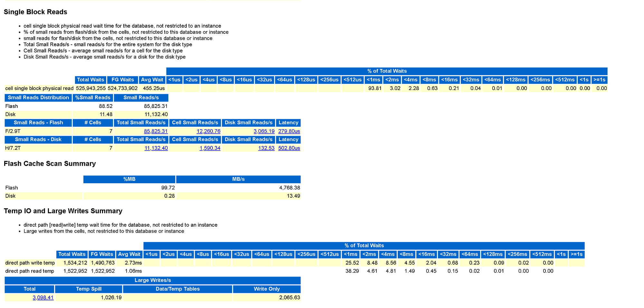Select the direct path write temp row
The height and width of the screenshot is (308, 644).
click(x=29, y=263)
